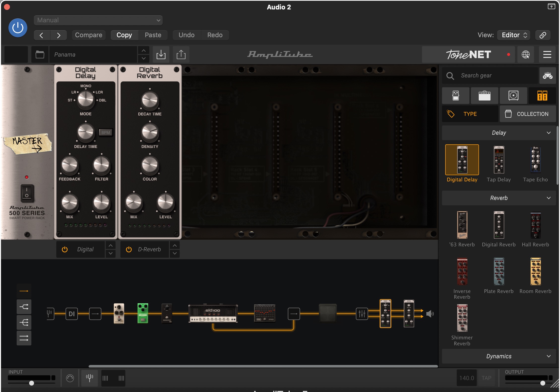Click the Copy button
Screen dimensions: 560x392
coord(124,35)
